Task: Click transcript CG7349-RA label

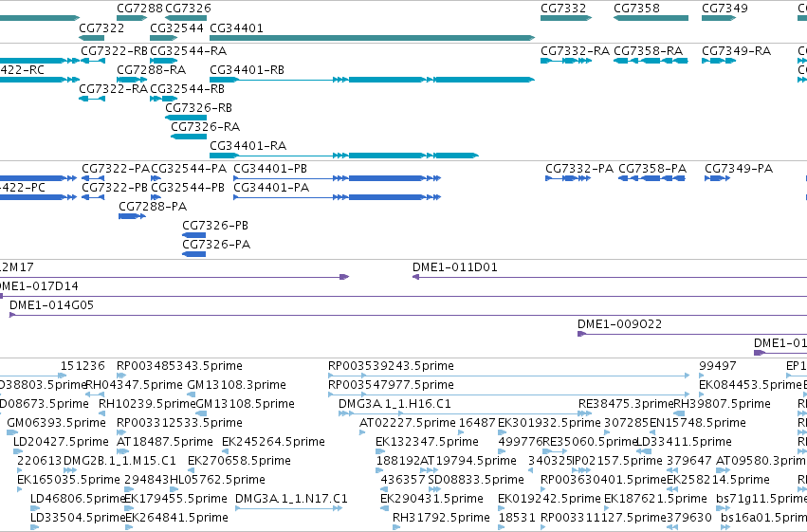Action: [x=737, y=50]
